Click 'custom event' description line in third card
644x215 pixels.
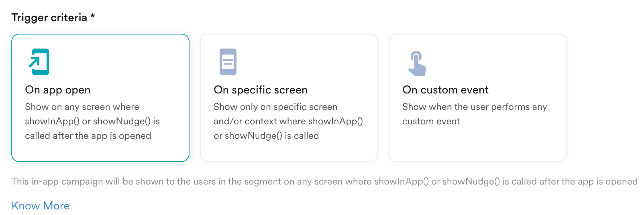tap(431, 121)
